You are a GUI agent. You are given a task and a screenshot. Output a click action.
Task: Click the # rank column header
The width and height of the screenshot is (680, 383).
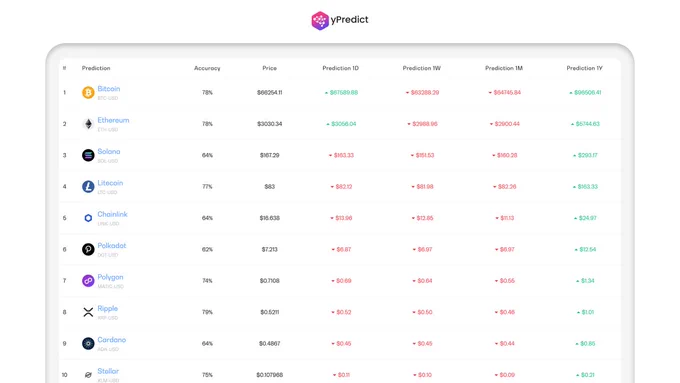[65, 68]
